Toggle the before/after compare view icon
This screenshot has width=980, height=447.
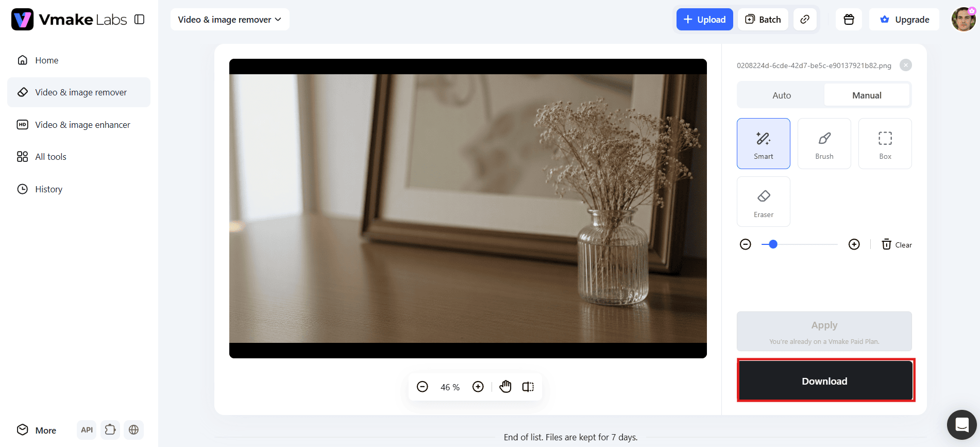click(528, 387)
